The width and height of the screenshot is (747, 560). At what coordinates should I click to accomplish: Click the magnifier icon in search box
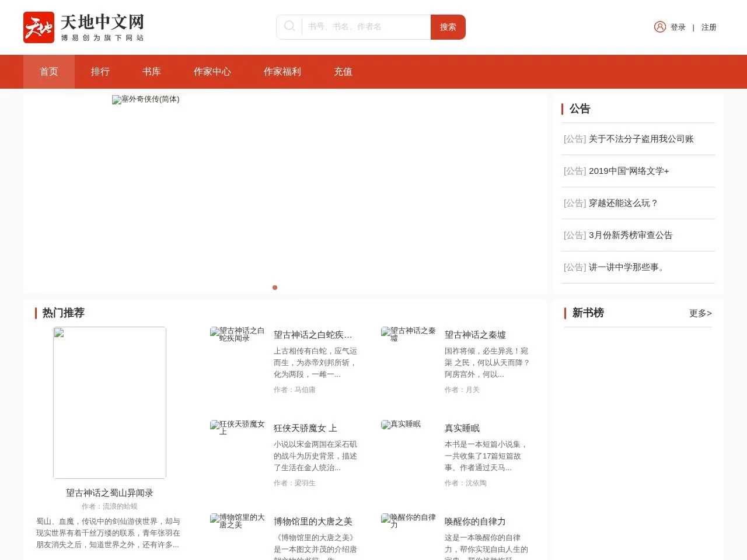click(289, 26)
